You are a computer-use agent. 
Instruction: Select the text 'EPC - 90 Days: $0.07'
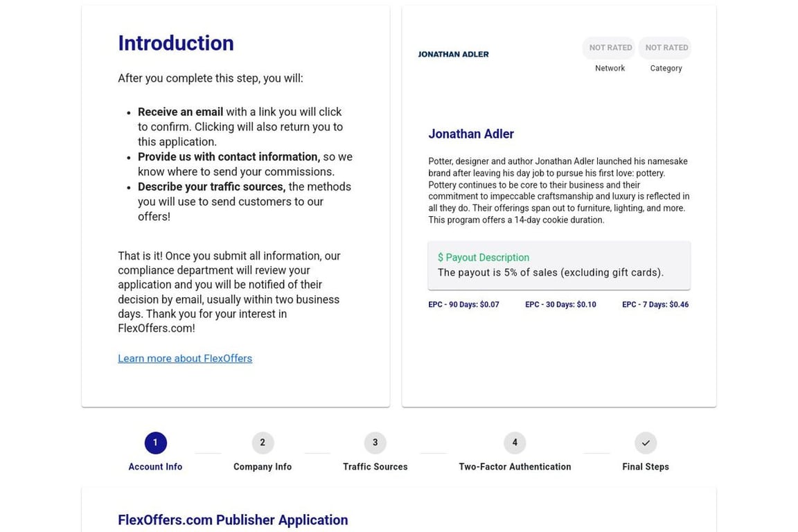463,304
